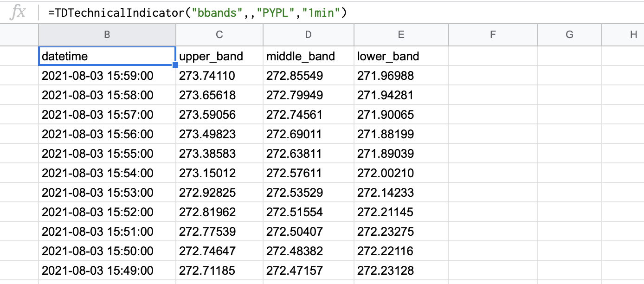The width and height of the screenshot is (644, 284).
Task: Click the cell with value 273.74110
Action: pos(219,76)
